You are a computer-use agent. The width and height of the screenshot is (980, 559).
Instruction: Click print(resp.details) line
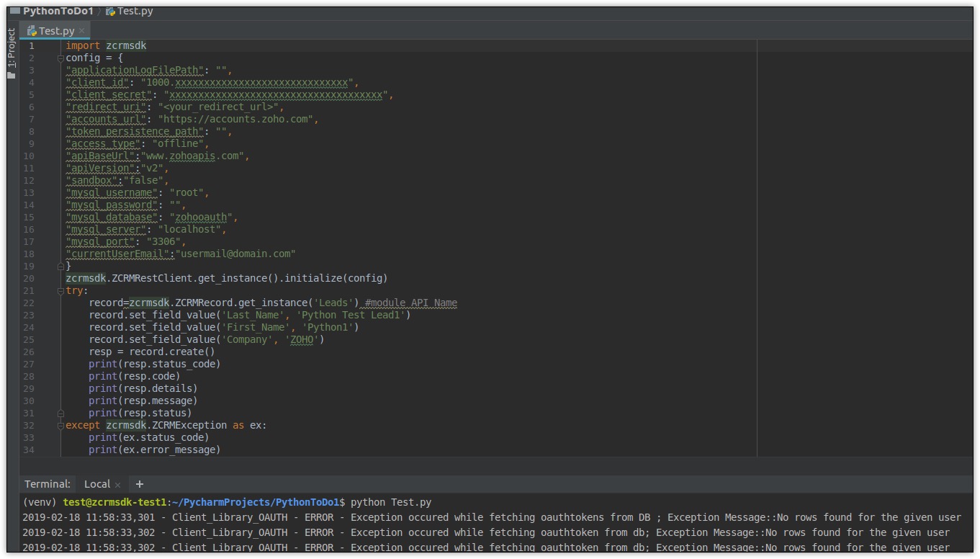pyautogui.click(x=143, y=388)
